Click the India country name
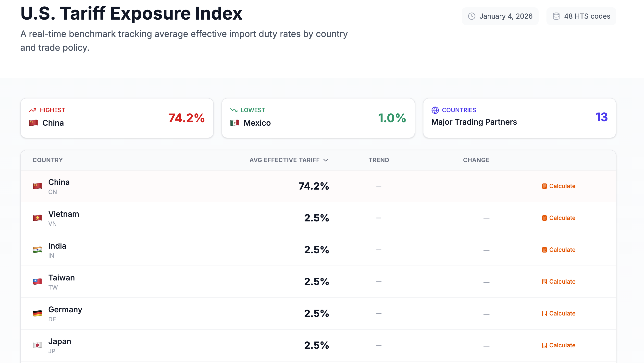Image resolution: width=644 pixels, height=363 pixels. coord(57,246)
